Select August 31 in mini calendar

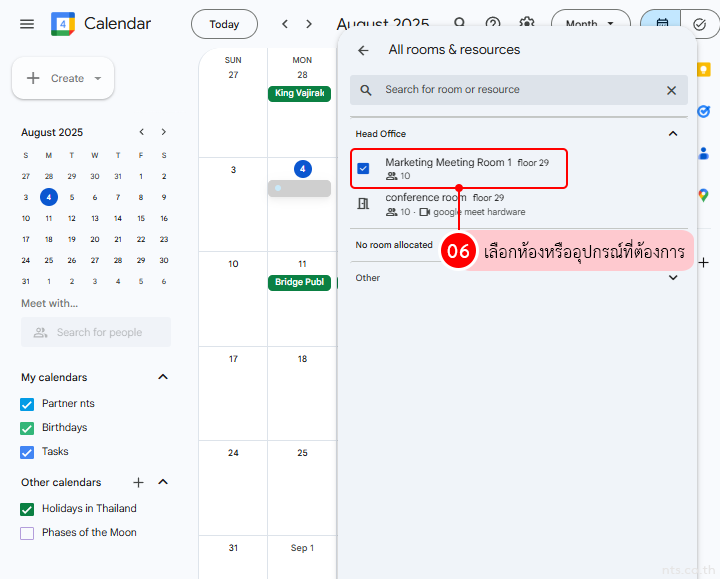(x=26, y=281)
